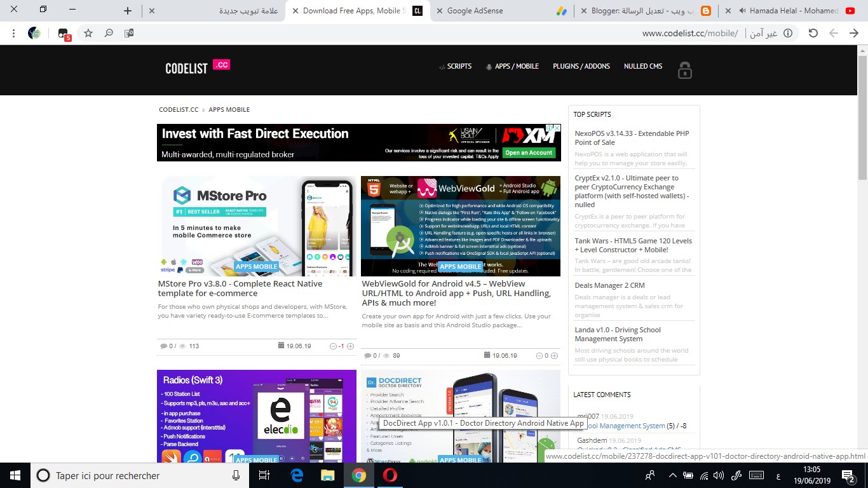Click minus rating on MStore Pro post
The width and height of the screenshot is (868, 488).
334,346
